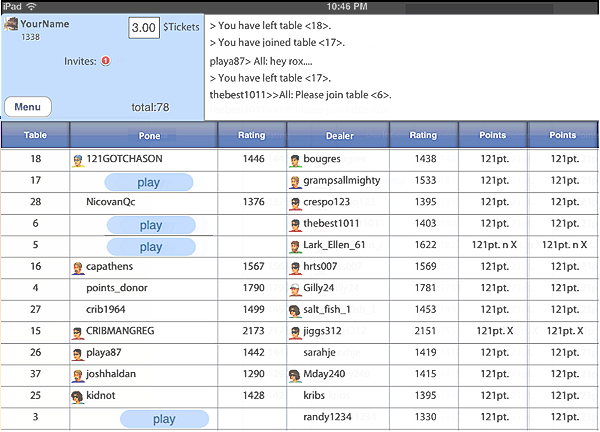
Task: Click play for table 5
Action: click(149, 246)
